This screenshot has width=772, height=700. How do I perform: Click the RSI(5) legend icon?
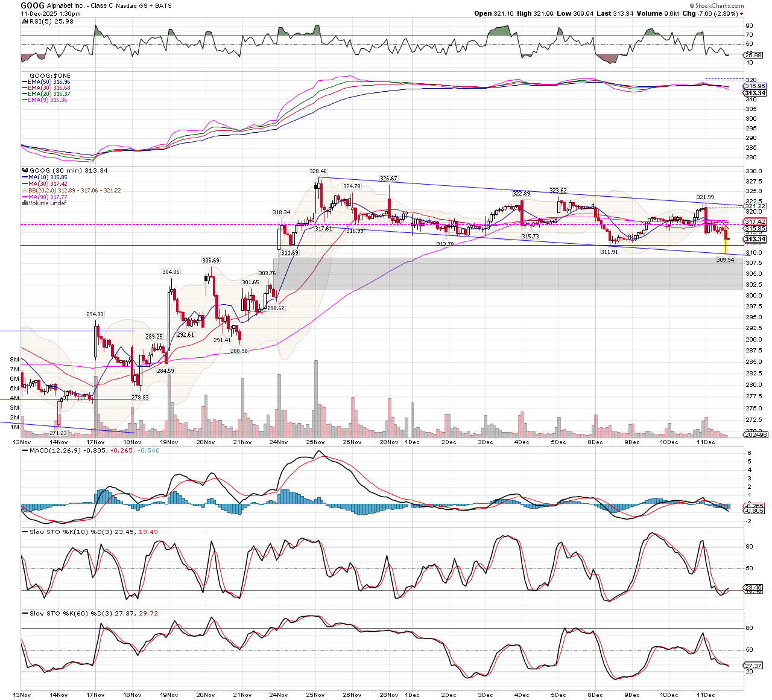pyautogui.click(x=24, y=21)
